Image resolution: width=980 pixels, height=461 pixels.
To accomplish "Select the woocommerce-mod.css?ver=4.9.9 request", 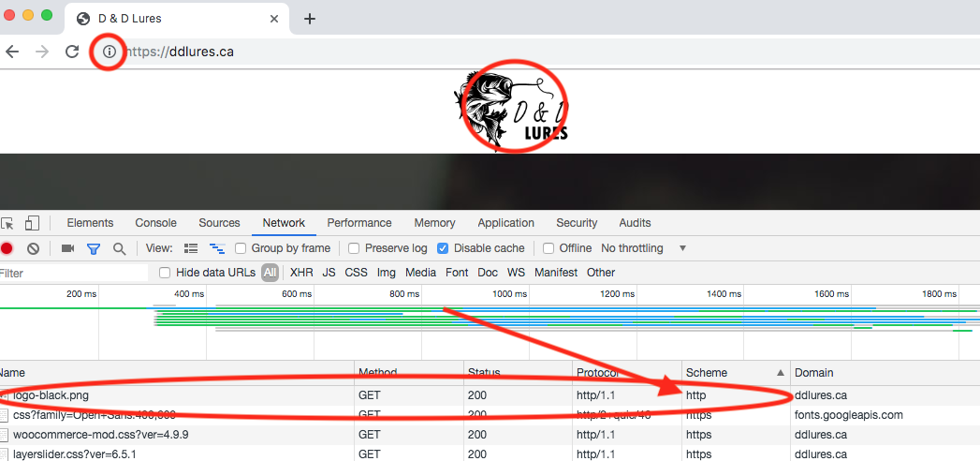I will coord(490,435).
